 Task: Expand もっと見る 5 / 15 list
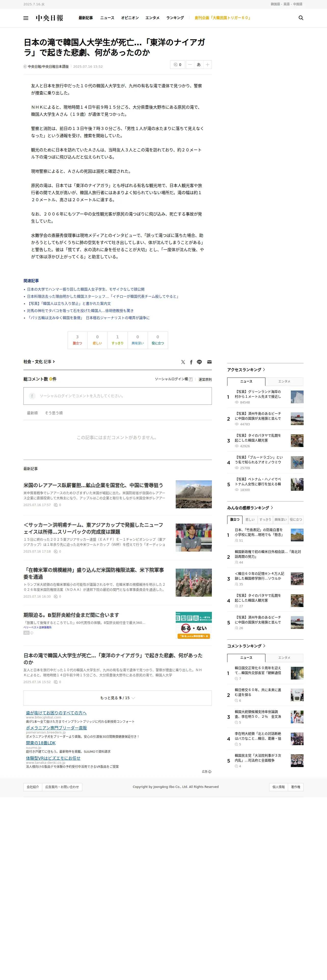pyautogui.click(x=118, y=698)
